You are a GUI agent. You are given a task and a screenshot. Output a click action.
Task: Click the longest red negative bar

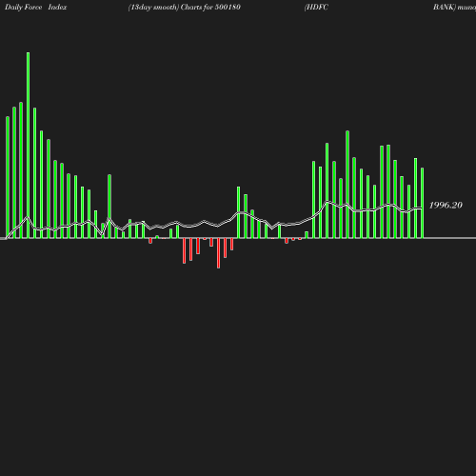[218, 253]
